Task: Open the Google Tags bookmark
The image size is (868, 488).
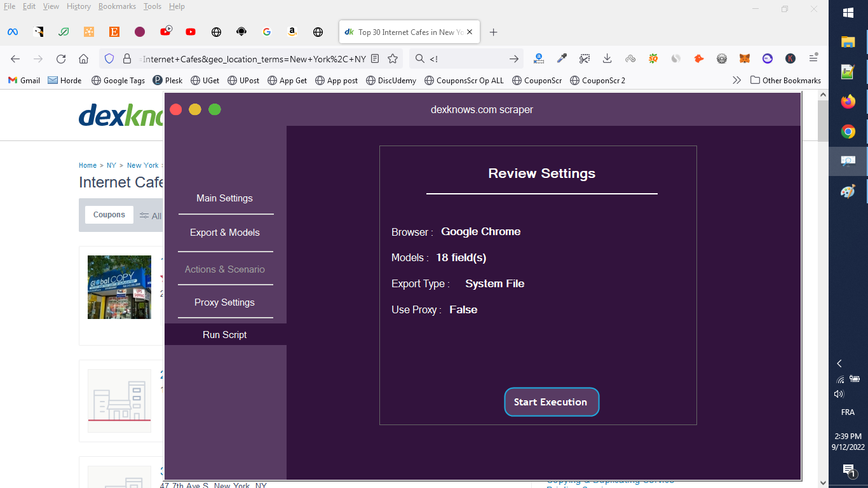Action: 119,81
